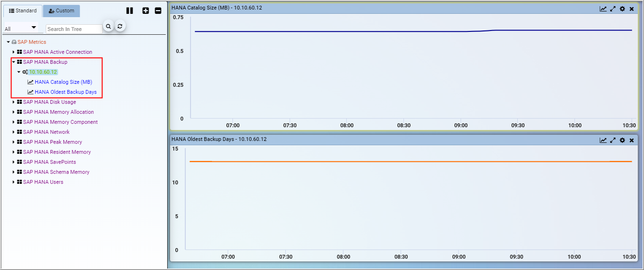Pause metrics refresh with pause icon
This screenshot has width=644, height=270.
130,10
